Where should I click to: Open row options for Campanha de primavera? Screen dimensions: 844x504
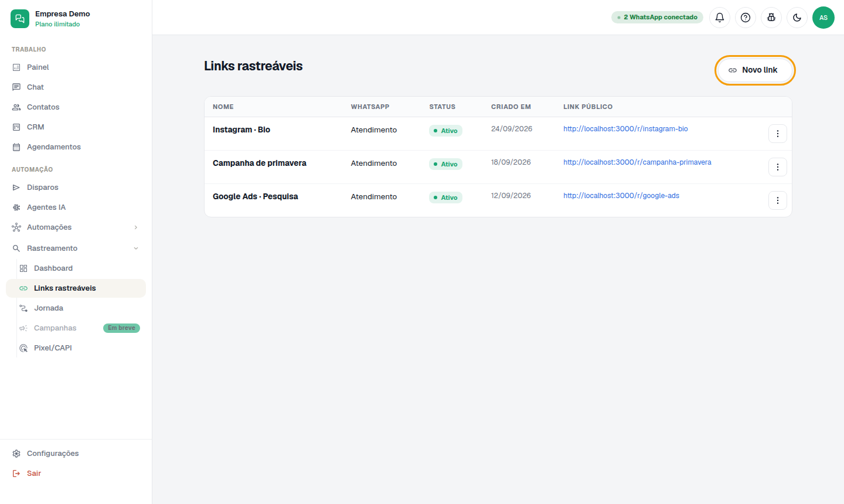[778, 167]
